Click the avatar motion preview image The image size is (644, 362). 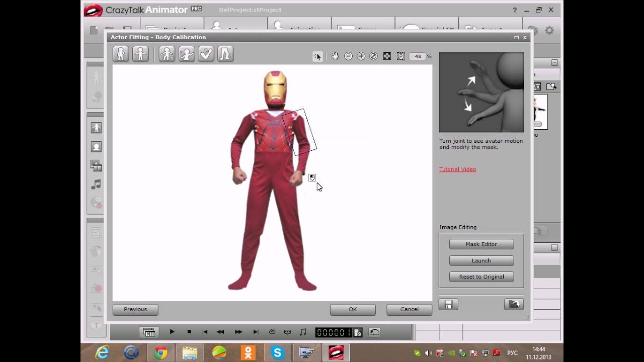481,93
